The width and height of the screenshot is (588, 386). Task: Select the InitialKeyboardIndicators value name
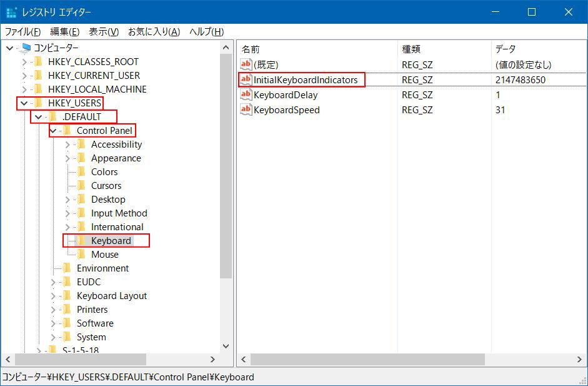(306, 80)
